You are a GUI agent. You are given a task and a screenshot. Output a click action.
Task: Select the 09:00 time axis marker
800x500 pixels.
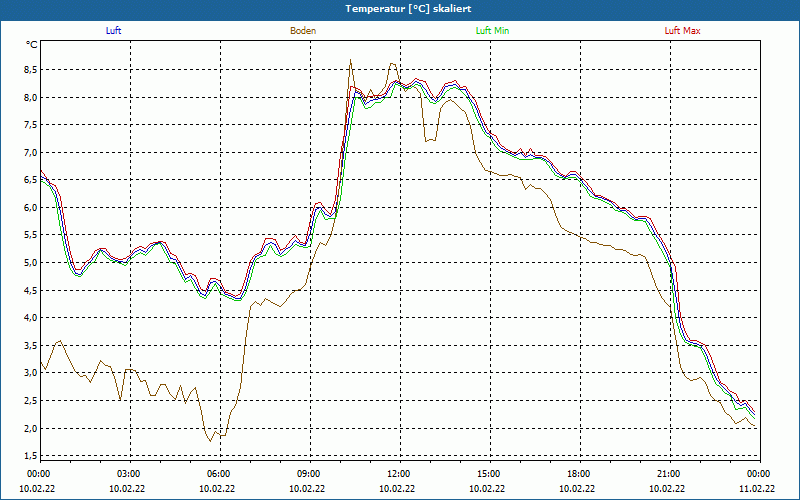(309, 474)
